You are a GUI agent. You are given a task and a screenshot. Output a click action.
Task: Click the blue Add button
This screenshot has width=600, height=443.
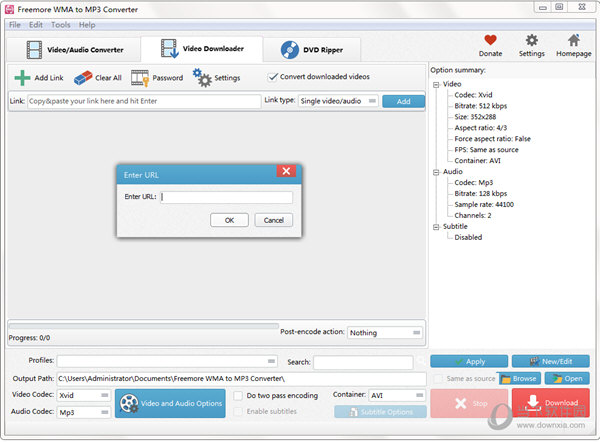coord(403,101)
